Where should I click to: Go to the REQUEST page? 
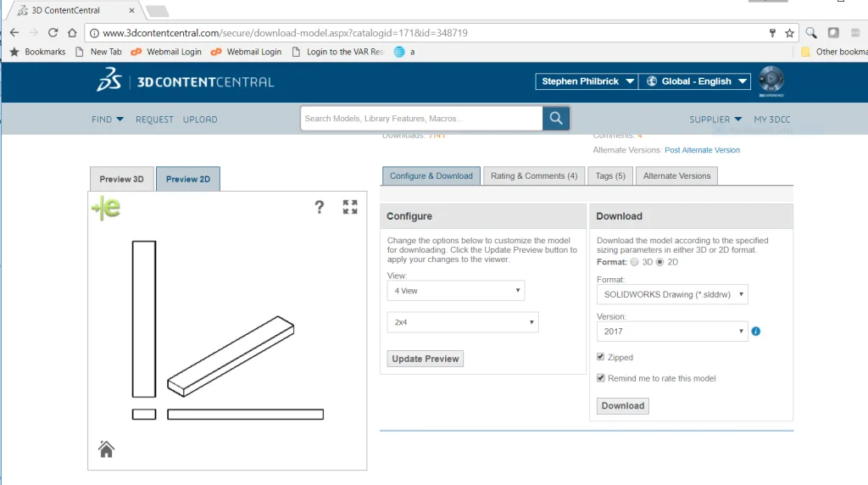click(154, 119)
